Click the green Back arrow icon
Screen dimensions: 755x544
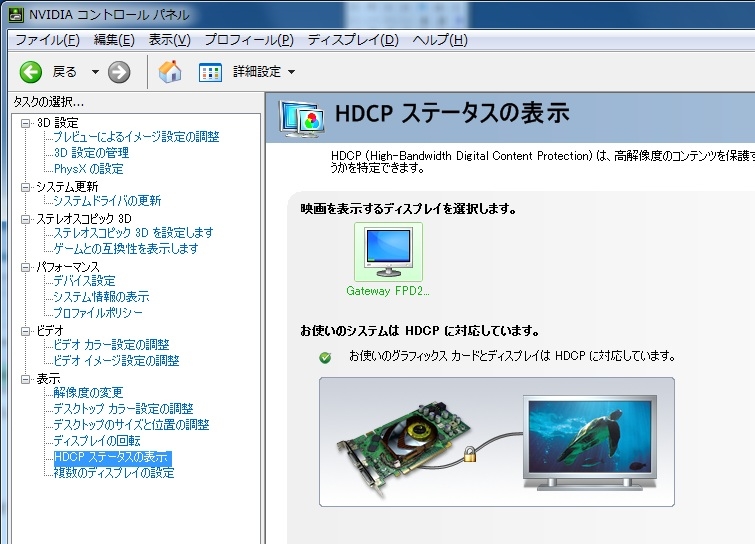[x=31, y=72]
